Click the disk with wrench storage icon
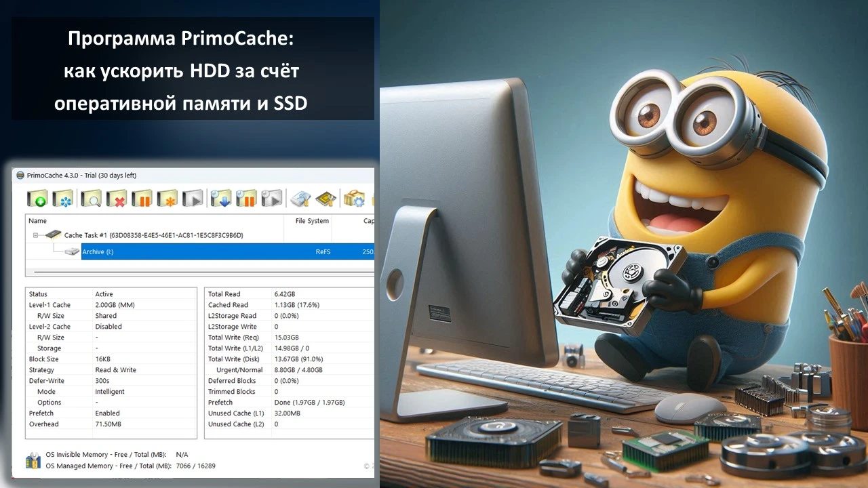 coord(300,198)
